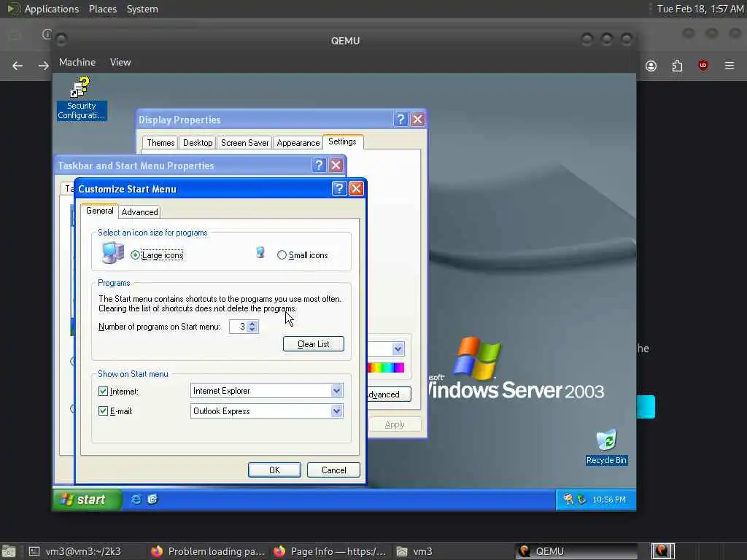Switch to Page Info Firefox window
Viewport: 747px width, 560px height.
click(x=330, y=551)
